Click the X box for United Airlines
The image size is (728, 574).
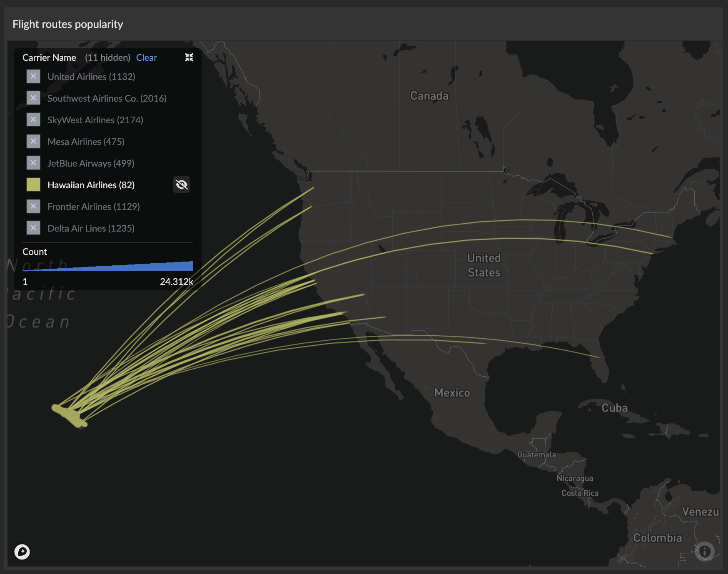pyautogui.click(x=33, y=77)
